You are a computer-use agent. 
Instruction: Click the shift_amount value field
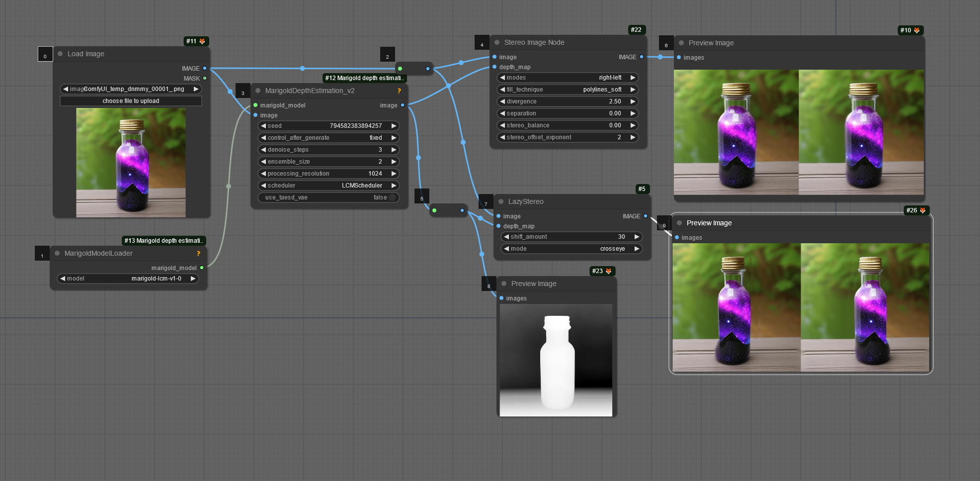click(x=572, y=237)
